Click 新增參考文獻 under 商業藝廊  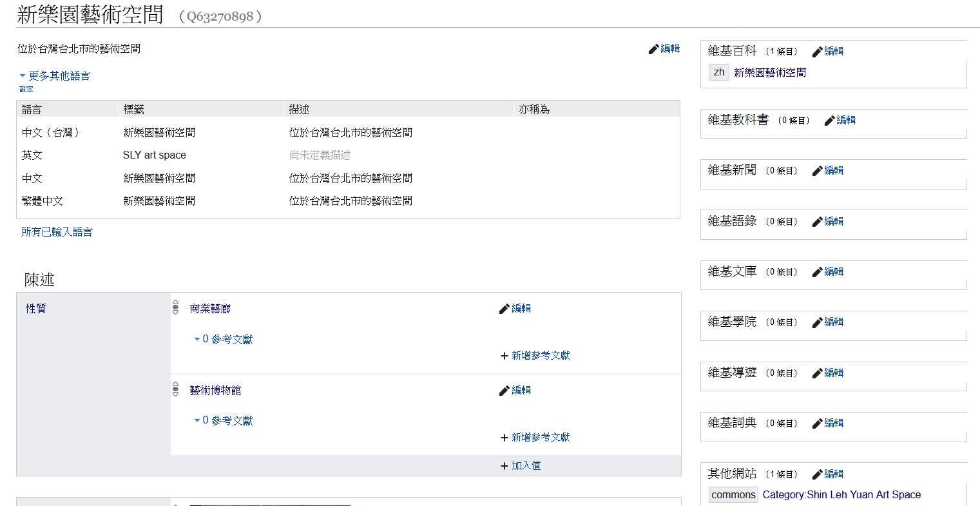point(541,356)
